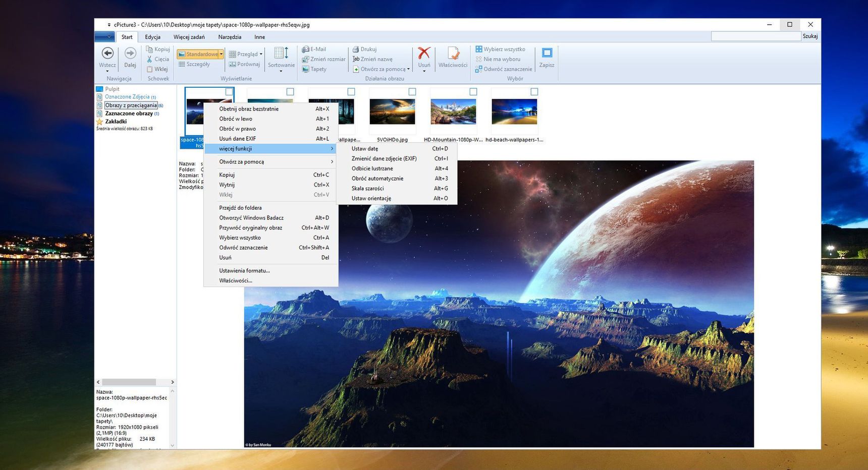Image resolution: width=868 pixels, height=470 pixels.
Task: Click the Drukuj printer icon
Action: (x=356, y=49)
